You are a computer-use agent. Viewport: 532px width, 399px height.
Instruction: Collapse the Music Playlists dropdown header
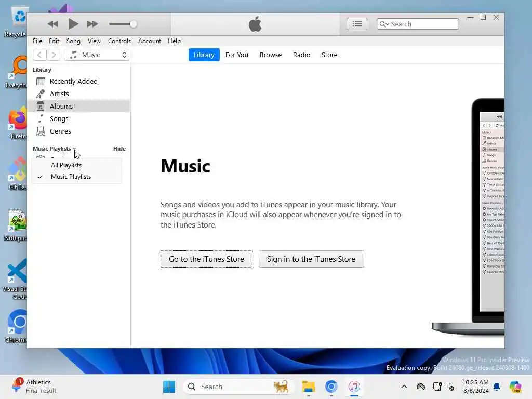(54, 149)
